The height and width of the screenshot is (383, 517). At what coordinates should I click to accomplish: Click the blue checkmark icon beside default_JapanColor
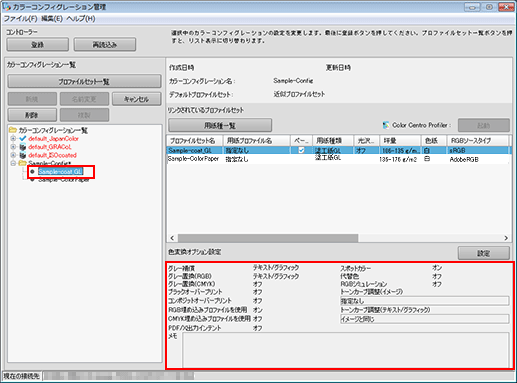(23, 138)
